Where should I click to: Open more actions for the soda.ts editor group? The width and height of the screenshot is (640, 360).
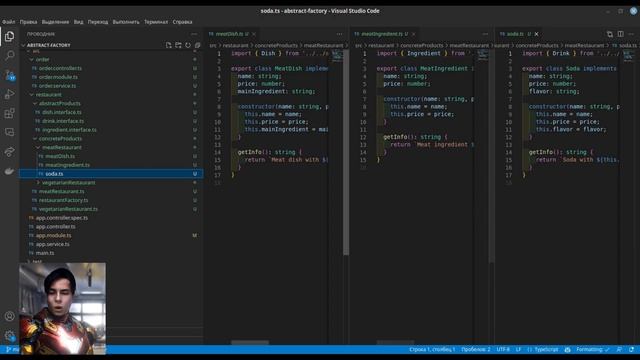(631, 34)
